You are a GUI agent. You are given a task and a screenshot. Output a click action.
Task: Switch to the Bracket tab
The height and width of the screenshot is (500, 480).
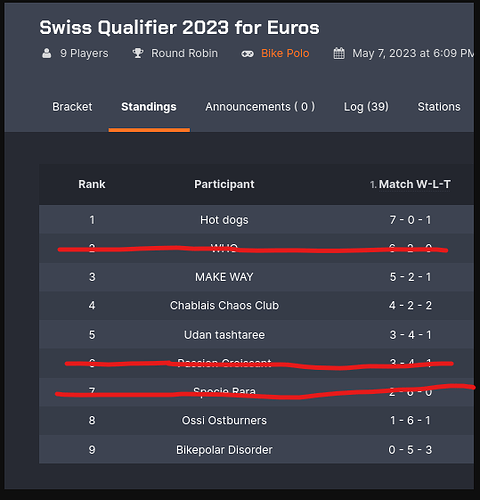(72, 107)
